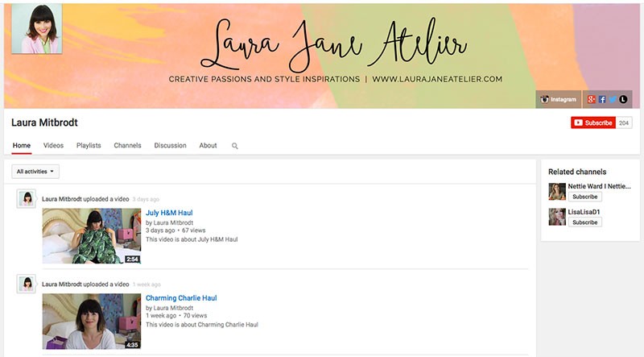This screenshot has width=644, height=357.
Task: Expand the All activities dropdown
Action: 36,172
